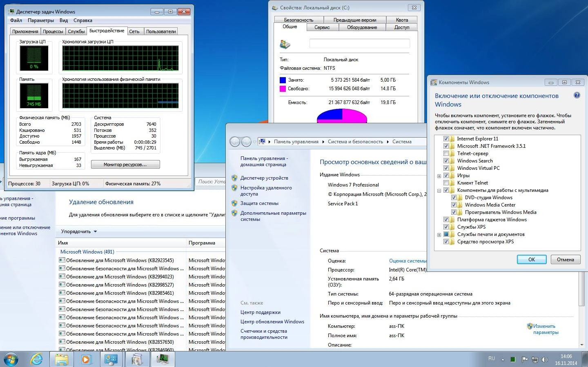Select the Control Panel taskbar button
Screen dimensions: 588x367
tap(111, 359)
